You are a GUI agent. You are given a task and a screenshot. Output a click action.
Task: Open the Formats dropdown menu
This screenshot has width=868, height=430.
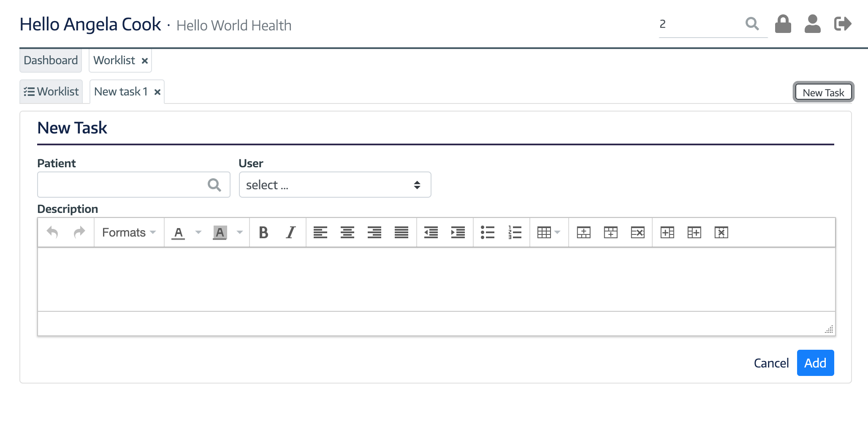point(129,232)
